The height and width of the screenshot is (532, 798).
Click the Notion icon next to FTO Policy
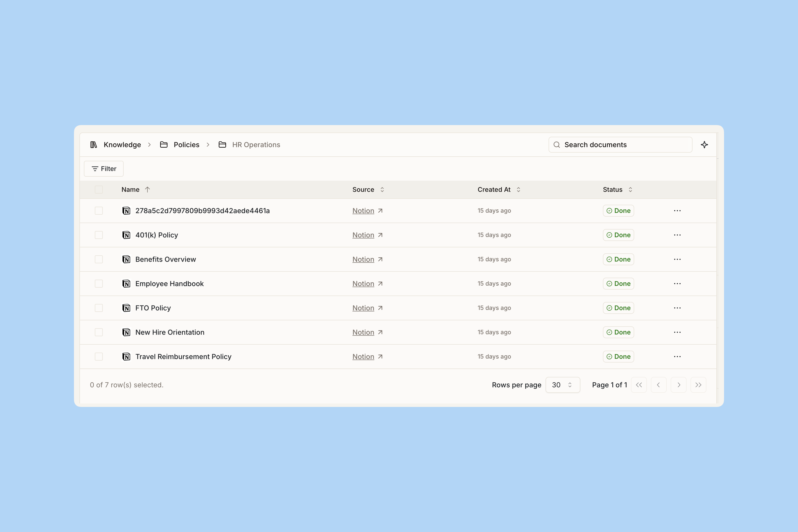point(126,308)
